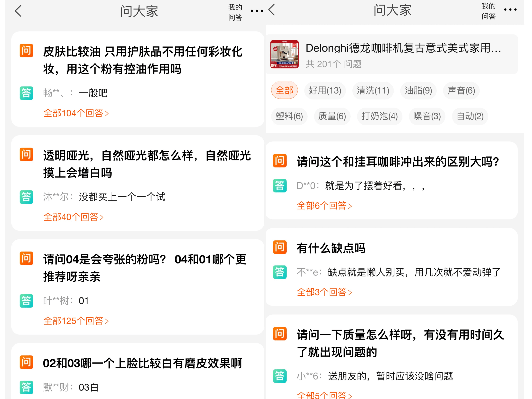Tap 问 icon beside 挂耳咖啡 question
This screenshot has width=532, height=399.
pos(280,161)
